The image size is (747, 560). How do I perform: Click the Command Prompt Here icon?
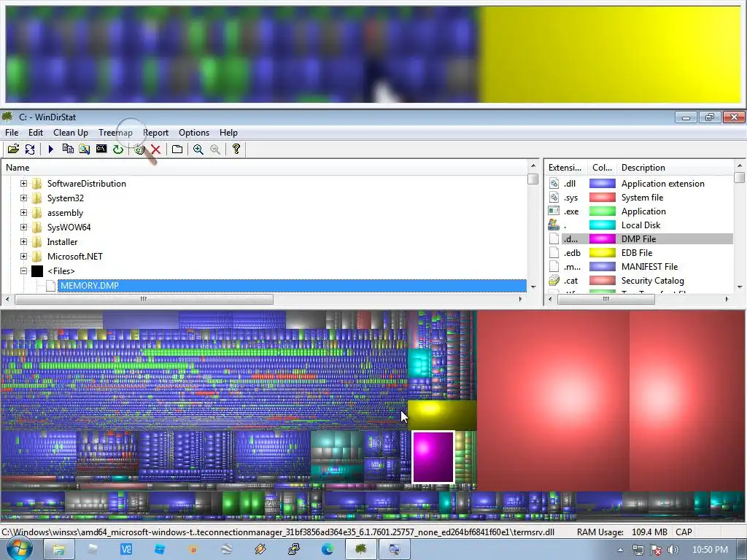(x=101, y=149)
